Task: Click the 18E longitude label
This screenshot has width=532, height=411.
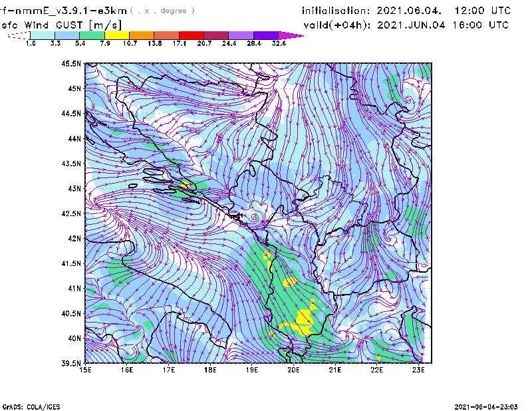Action: (210, 370)
